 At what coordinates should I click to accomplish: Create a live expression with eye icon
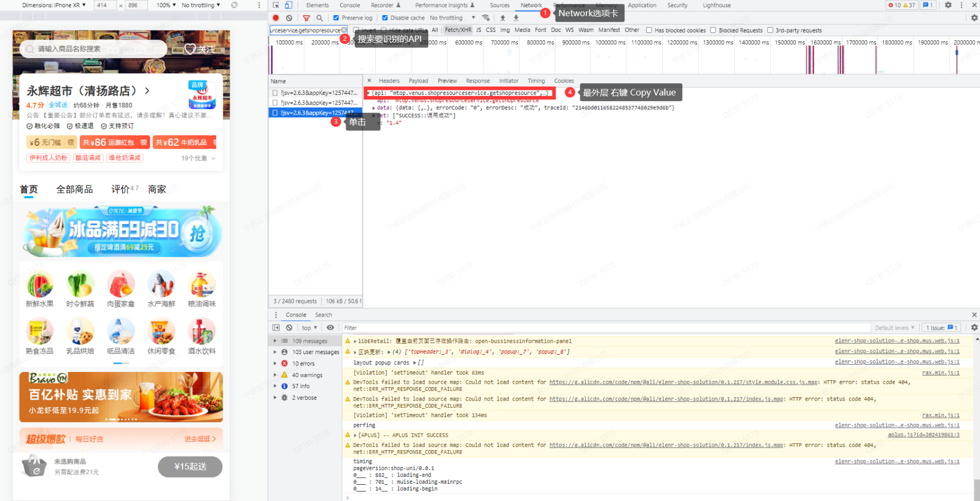331,328
